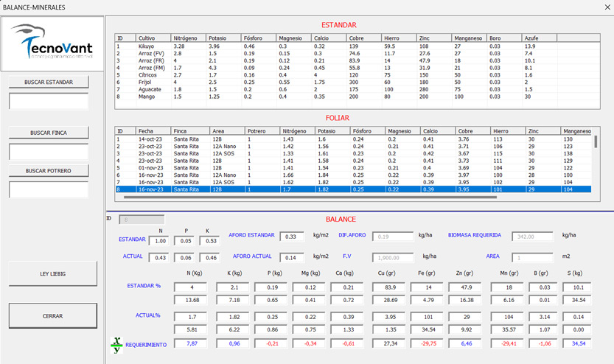614x364 pixels.
Task: Click the FOLIAR table horizontal scrollbar
Action: (310, 197)
